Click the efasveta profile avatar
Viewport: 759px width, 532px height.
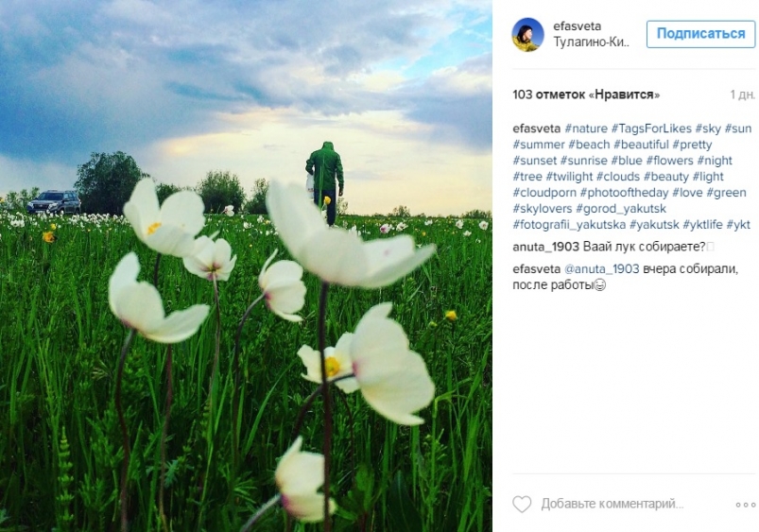527,34
